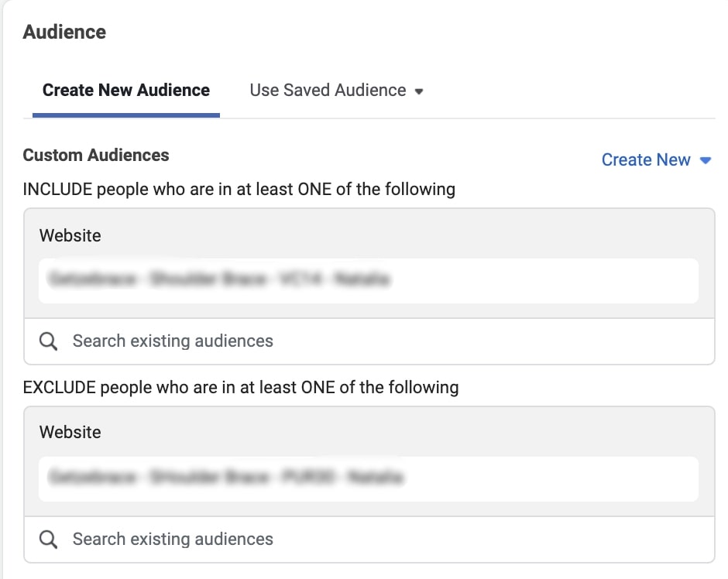This screenshot has width=728, height=579.
Task: Click the EXCLUDE people instruction text
Action: coord(241,387)
